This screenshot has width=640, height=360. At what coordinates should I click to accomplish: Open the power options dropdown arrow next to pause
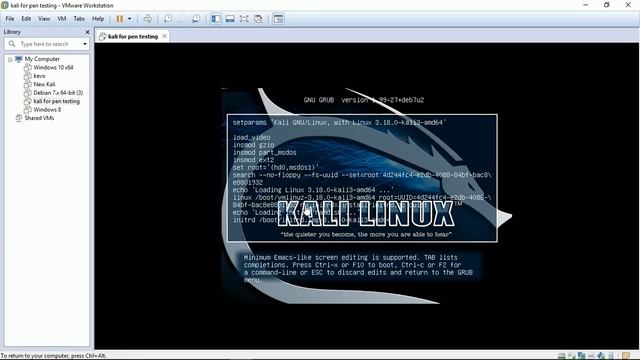[129, 19]
